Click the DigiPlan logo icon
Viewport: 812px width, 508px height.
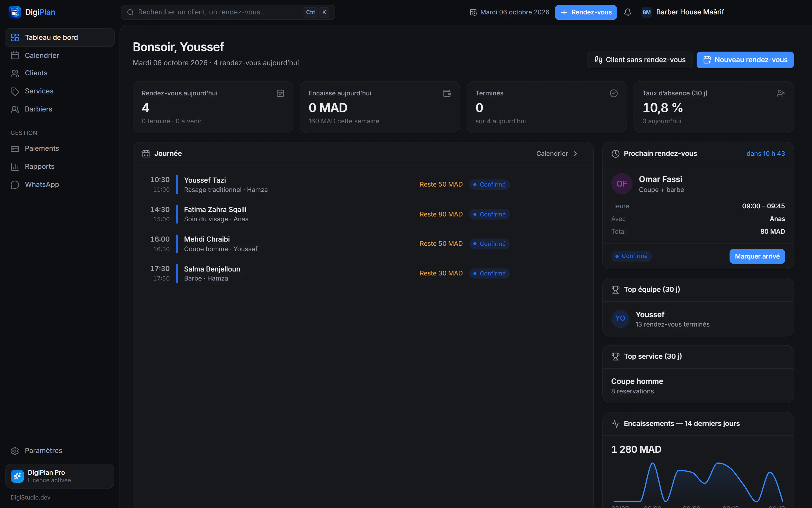click(15, 12)
